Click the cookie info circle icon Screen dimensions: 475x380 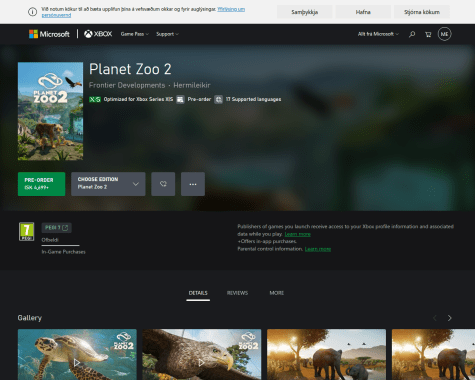32,12
